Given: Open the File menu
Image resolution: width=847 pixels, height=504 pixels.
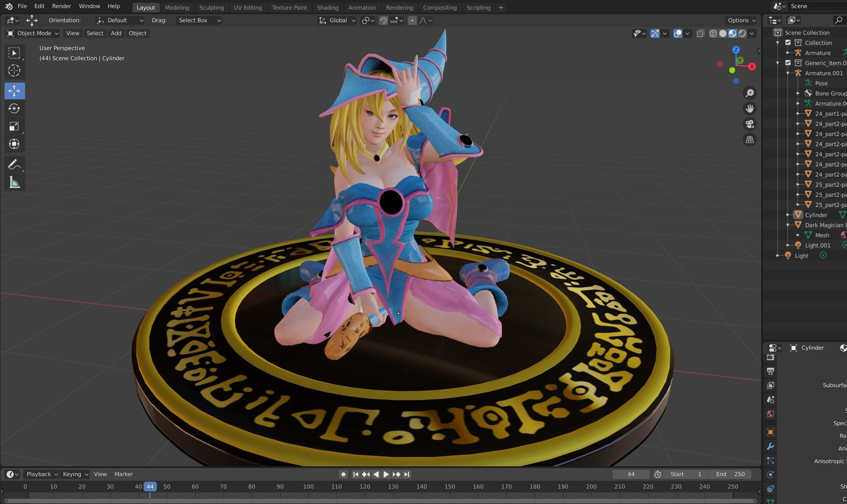Looking at the screenshot, I should coord(22,6).
